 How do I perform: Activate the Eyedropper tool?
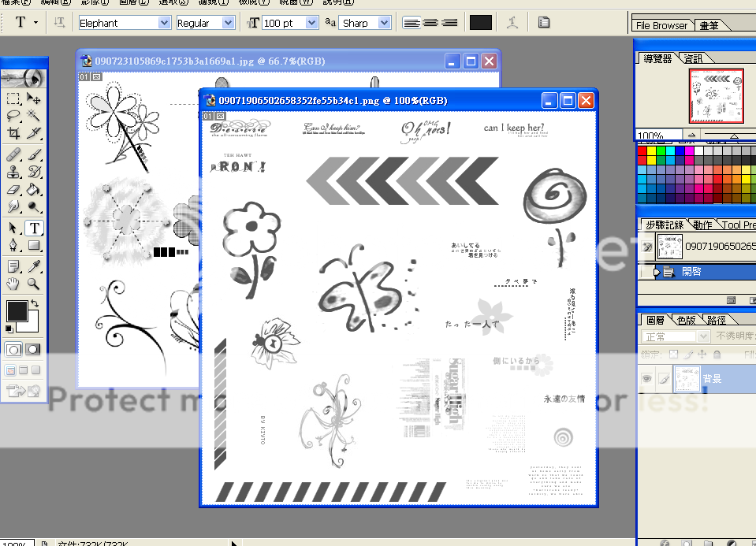click(34, 266)
